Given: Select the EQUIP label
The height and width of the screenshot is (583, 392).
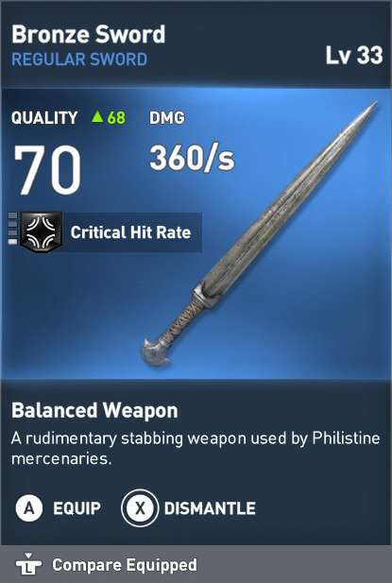Looking at the screenshot, I should 77,508.
